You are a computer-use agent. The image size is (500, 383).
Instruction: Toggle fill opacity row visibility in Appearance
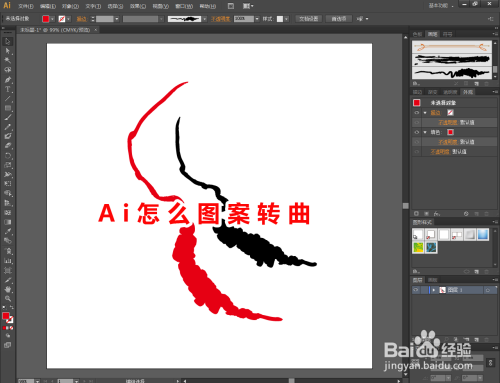(x=416, y=142)
